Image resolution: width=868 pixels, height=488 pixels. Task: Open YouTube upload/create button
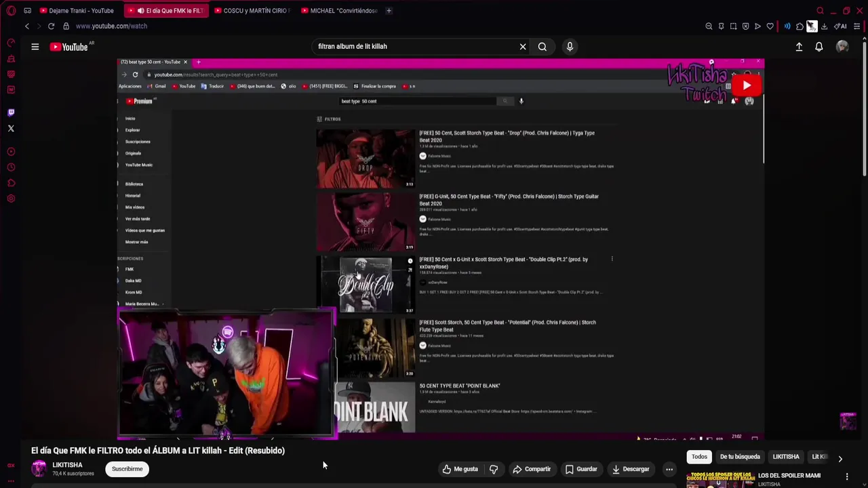pyautogui.click(x=799, y=47)
